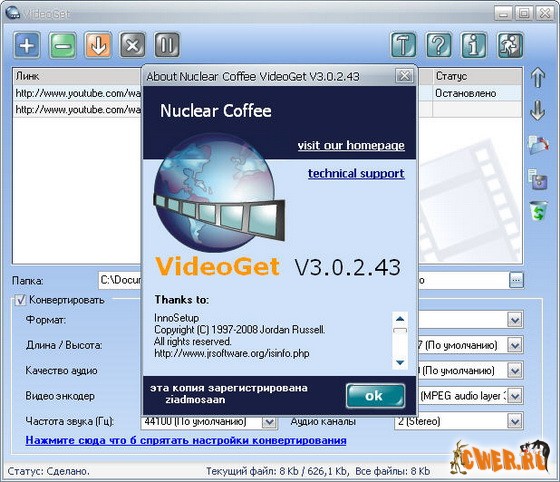Open settings with the hammer icon
The height and width of the screenshot is (482, 560).
[x=403, y=45]
